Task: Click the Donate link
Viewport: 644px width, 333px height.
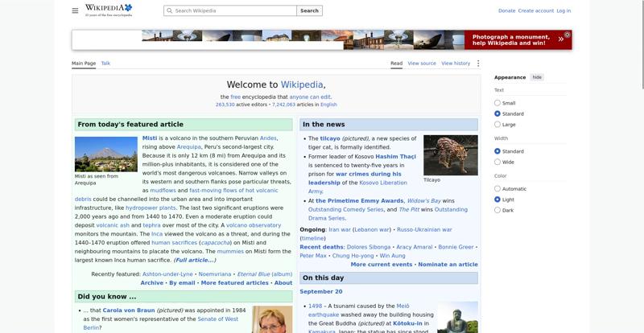Action: pos(506,10)
